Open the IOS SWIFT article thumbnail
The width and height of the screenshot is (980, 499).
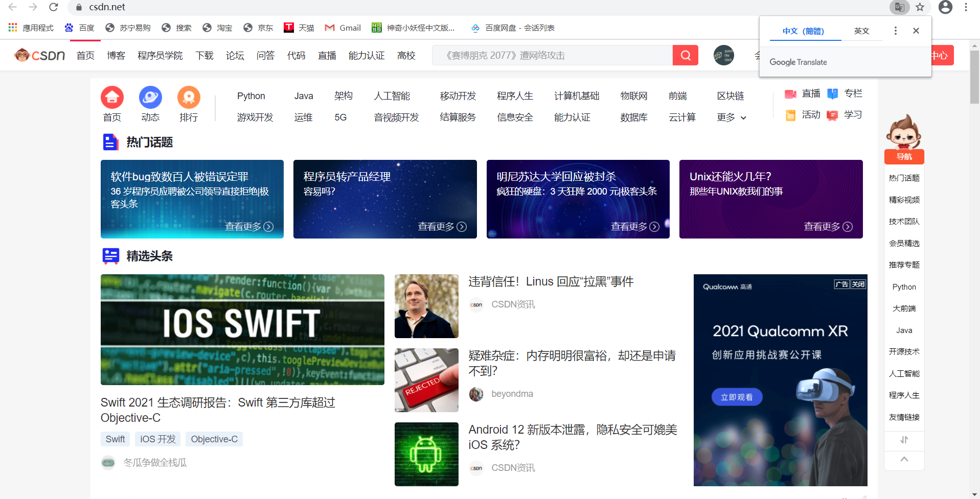(242, 329)
